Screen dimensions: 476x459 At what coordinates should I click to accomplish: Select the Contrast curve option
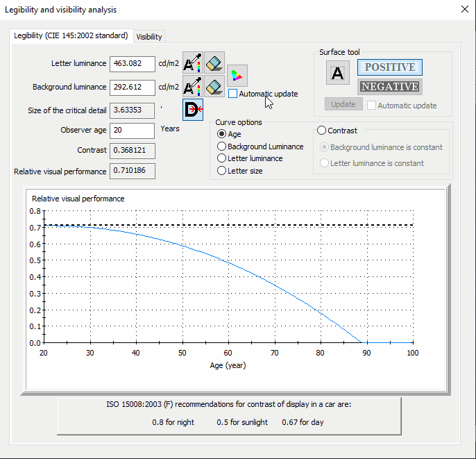(x=321, y=131)
